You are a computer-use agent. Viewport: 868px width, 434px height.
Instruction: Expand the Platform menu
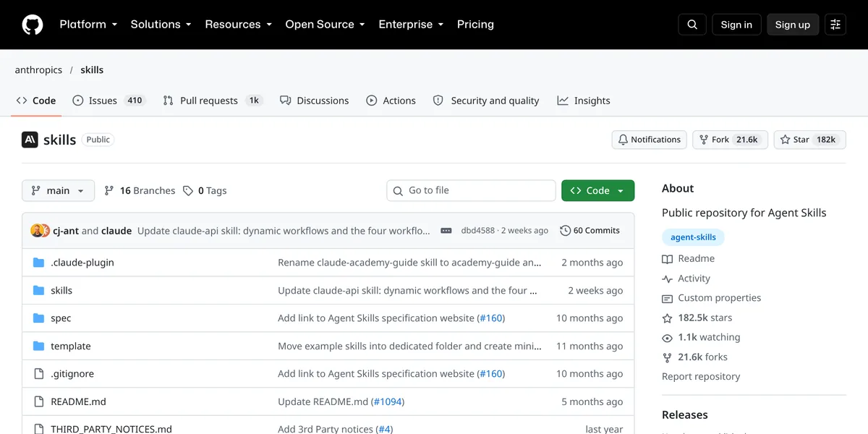[88, 25]
